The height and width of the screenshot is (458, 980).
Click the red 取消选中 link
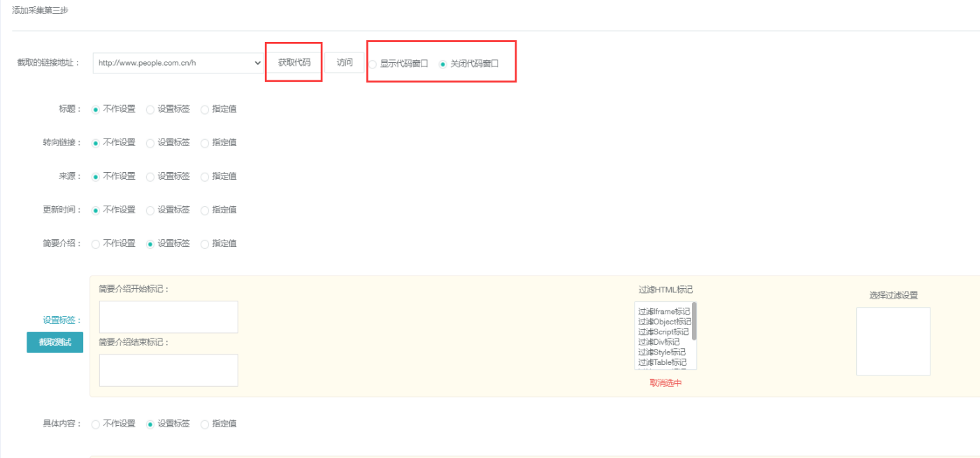665,382
